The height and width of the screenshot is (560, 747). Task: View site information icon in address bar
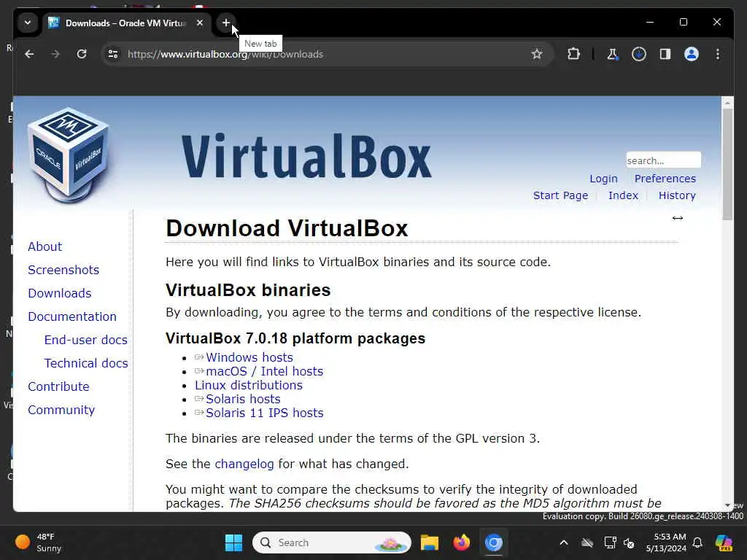coord(113,54)
